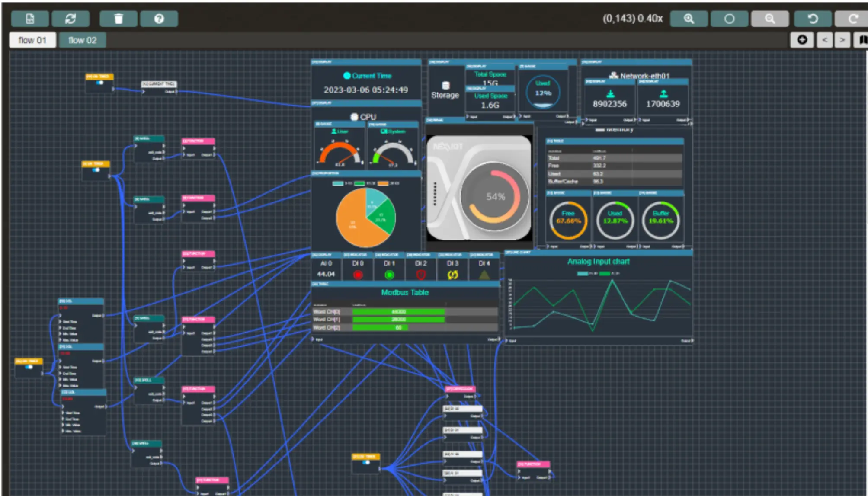Switch to the flow 01 tab
Screen dimensions: 868x496
(32, 40)
